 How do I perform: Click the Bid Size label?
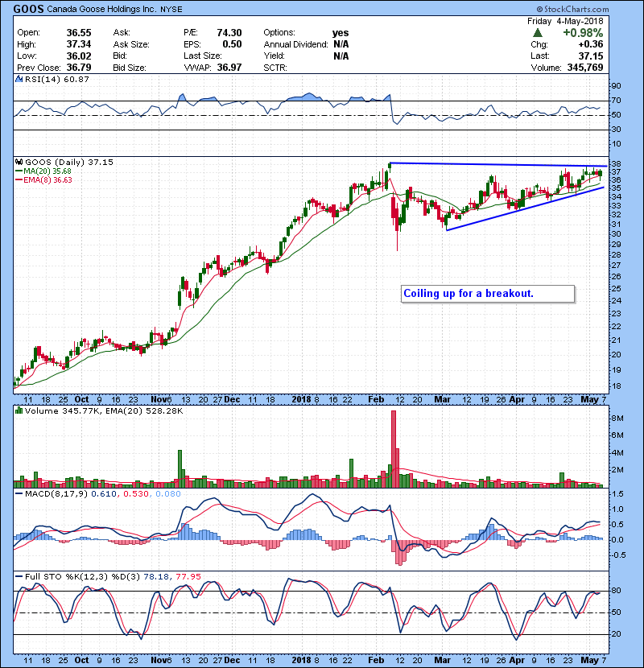point(130,68)
